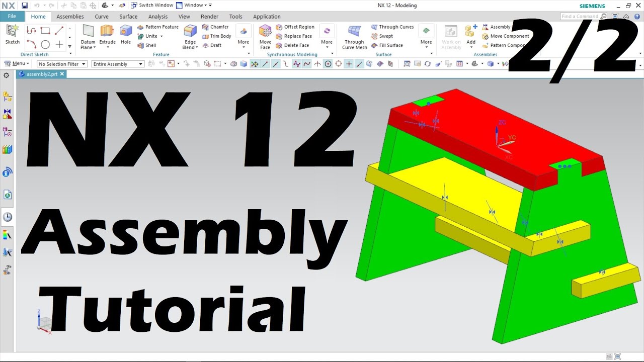Click the Undo icon

pyautogui.click(x=37, y=6)
